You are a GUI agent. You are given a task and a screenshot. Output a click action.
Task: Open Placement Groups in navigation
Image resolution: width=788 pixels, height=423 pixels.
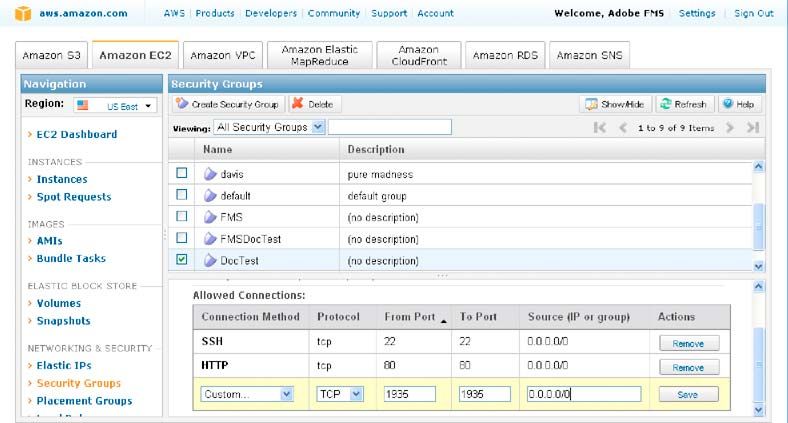[x=84, y=400]
